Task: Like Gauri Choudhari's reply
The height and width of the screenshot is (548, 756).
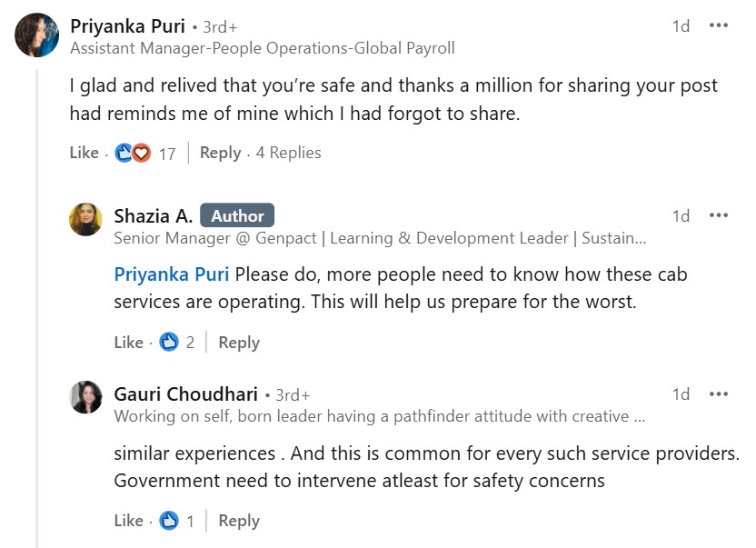Action: coord(128,521)
